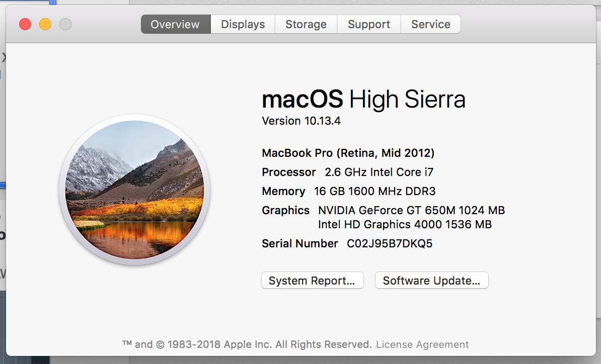Image resolution: width=601 pixels, height=364 pixels.
Task: Click the Serial Number label
Action: [x=299, y=243]
